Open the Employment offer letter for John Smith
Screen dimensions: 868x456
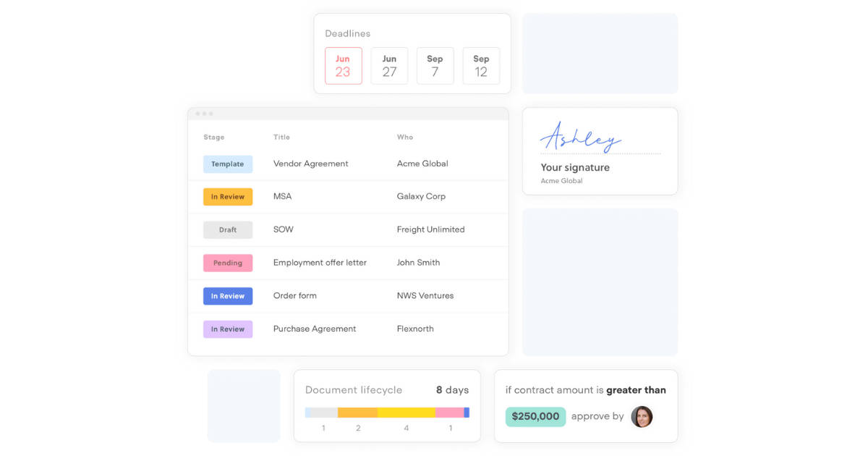(320, 263)
